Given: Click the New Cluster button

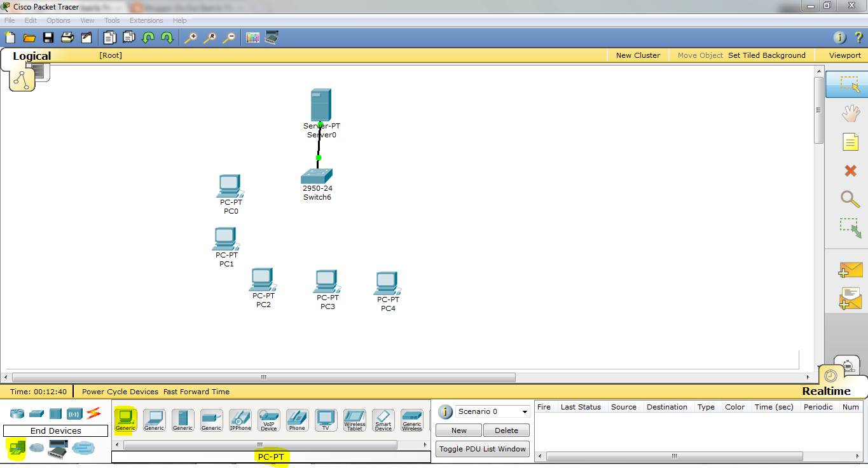Looking at the screenshot, I should point(638,55).
